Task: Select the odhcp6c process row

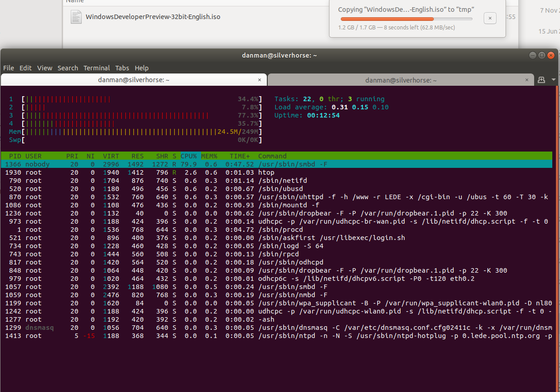Action: pos(276,279)
